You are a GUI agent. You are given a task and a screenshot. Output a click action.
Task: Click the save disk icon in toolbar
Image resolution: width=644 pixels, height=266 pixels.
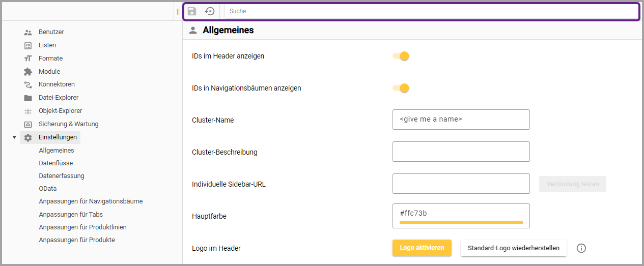click(192, 11)
